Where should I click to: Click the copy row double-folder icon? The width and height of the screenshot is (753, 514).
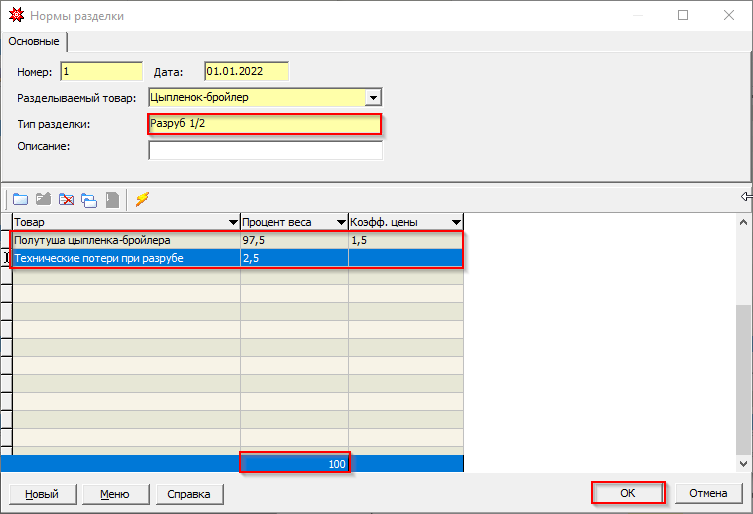pos(89,199)
